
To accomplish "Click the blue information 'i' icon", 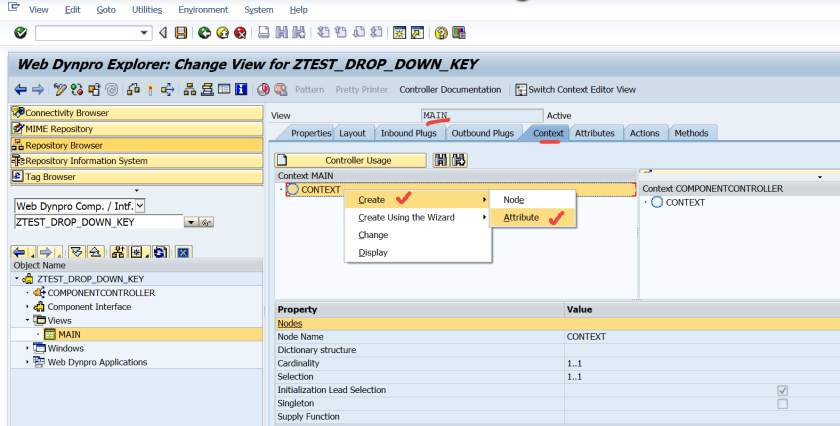I will (x=241, y=90).
